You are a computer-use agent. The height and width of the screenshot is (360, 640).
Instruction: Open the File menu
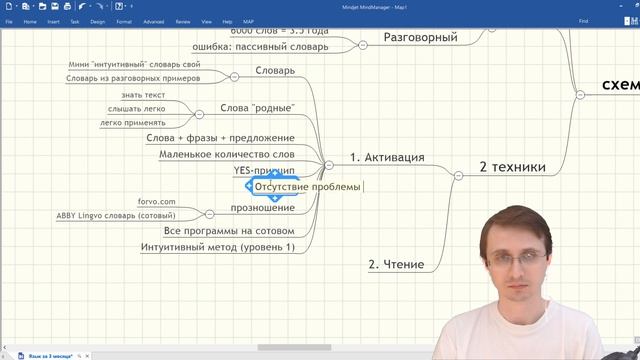[9, 22]
